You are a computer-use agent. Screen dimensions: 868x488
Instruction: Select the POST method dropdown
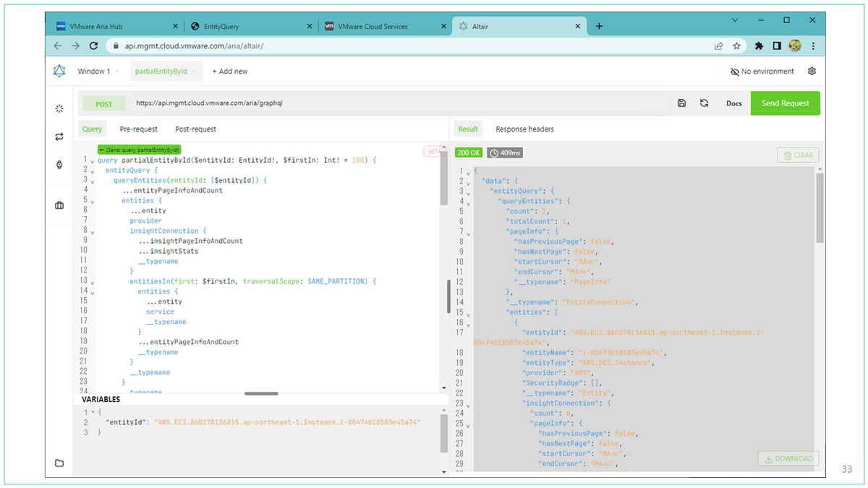[104, 104]
